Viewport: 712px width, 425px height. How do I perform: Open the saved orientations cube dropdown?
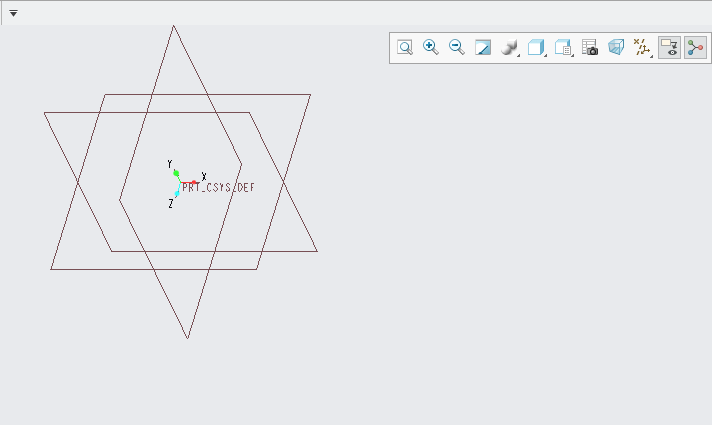click(536, 48)
